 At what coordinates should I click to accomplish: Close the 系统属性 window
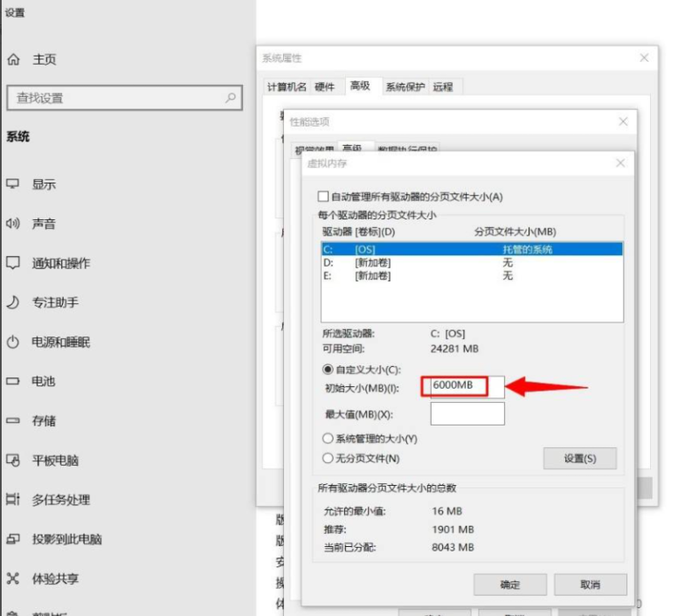[x=644, y=58]
